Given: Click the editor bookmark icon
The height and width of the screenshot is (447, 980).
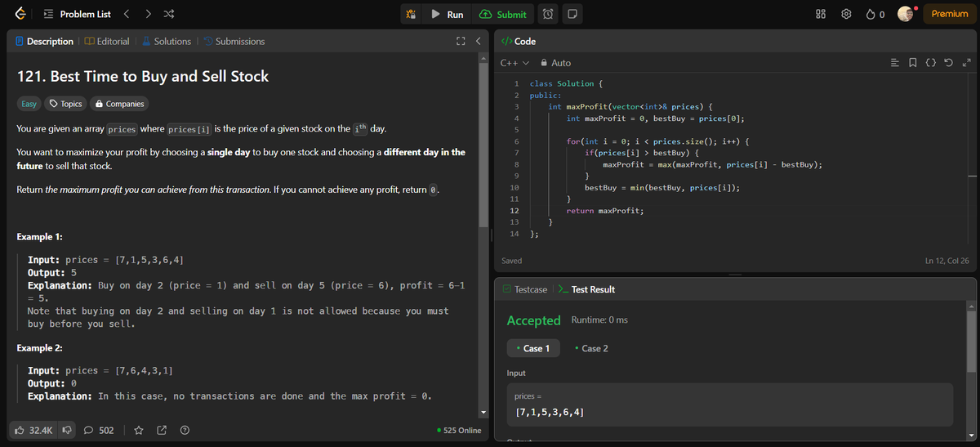Looking at the screenshot, I should pyautogui.click(x=912, y=63).
